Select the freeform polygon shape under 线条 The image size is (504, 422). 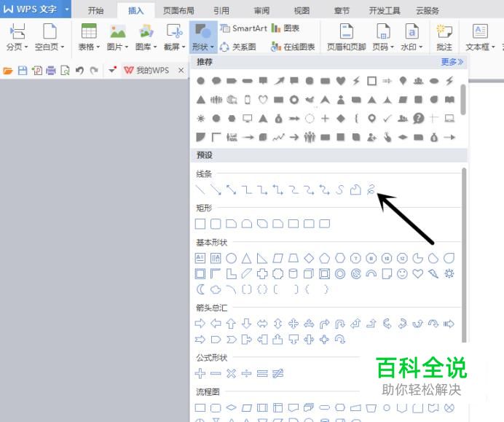pyautogui.click(x=355, y=189)
